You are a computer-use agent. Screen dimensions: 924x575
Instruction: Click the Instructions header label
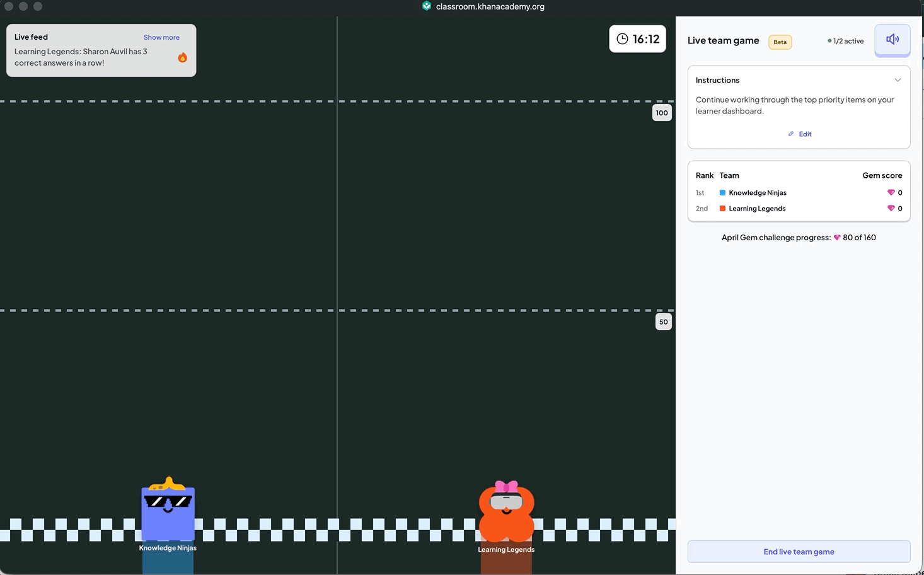coord(717,80)
